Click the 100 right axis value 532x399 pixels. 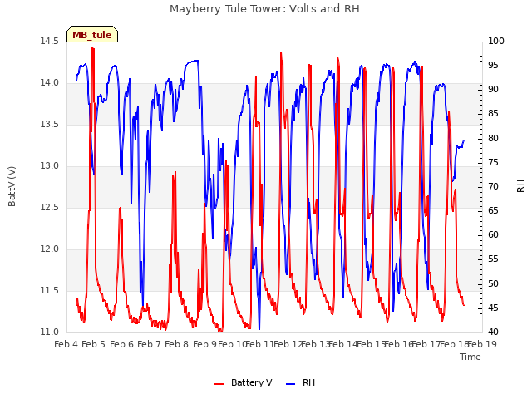(496, 41)
